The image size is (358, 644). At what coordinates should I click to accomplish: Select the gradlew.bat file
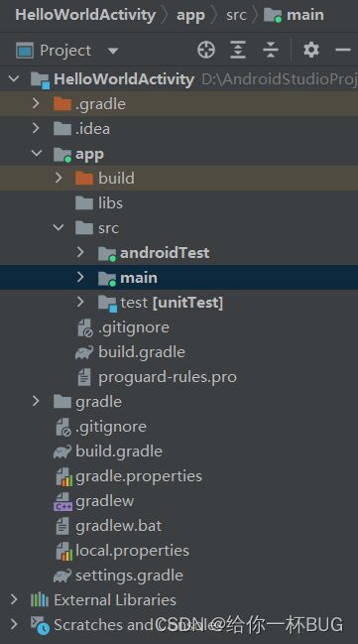pos(119,526)
